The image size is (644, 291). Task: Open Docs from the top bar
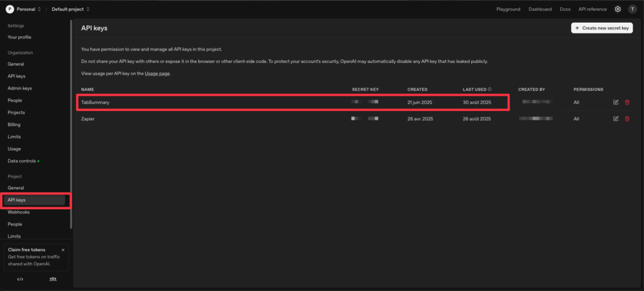pos(565,9)
